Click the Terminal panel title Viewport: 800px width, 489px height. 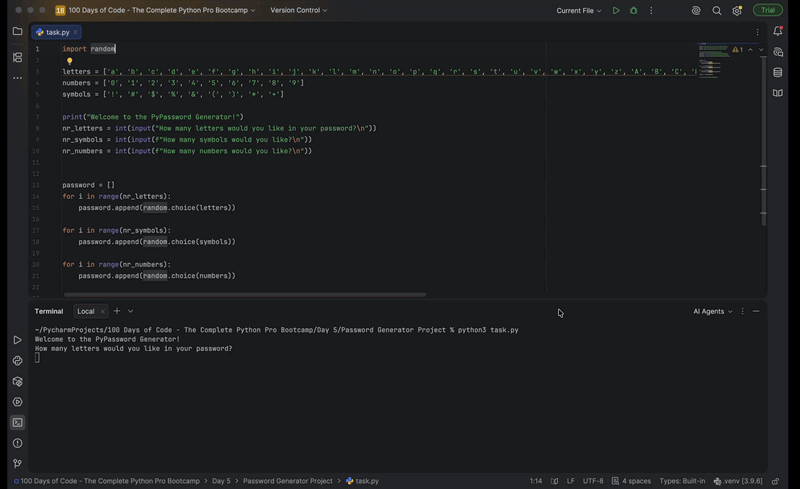[49, 311]
